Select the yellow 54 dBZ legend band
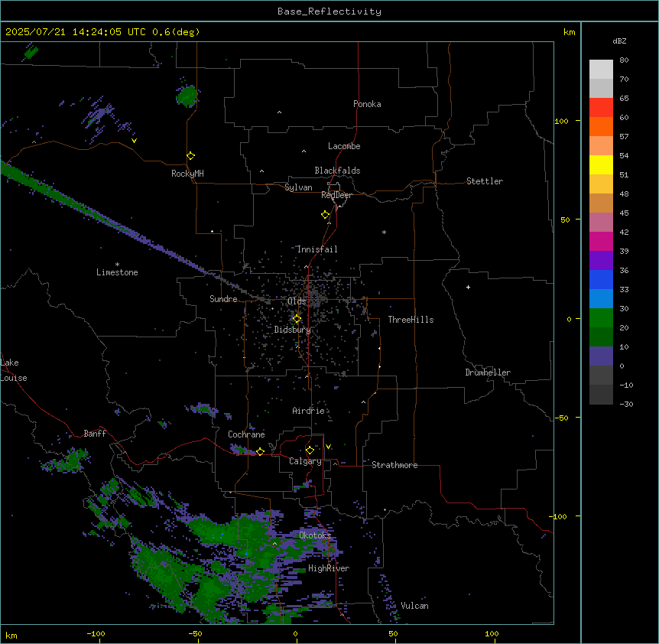This screenshot has height=644, width=659. point(601,164)
